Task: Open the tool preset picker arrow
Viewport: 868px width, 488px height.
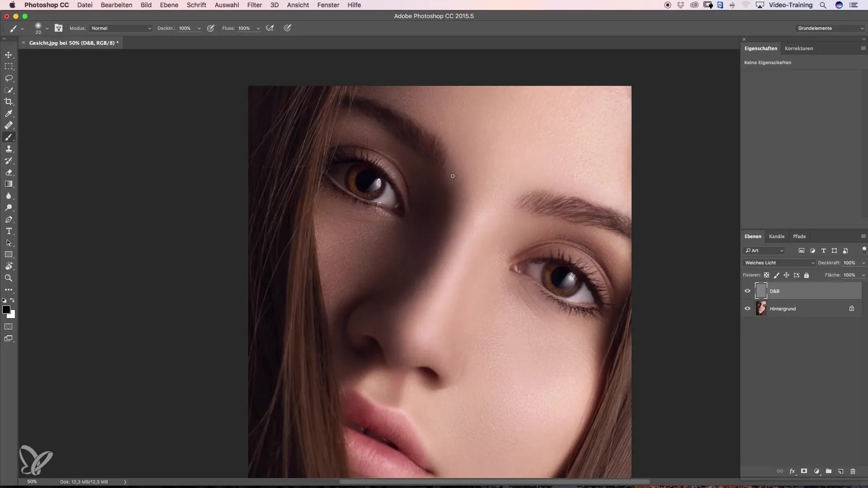Action: [x=22, y=28]
